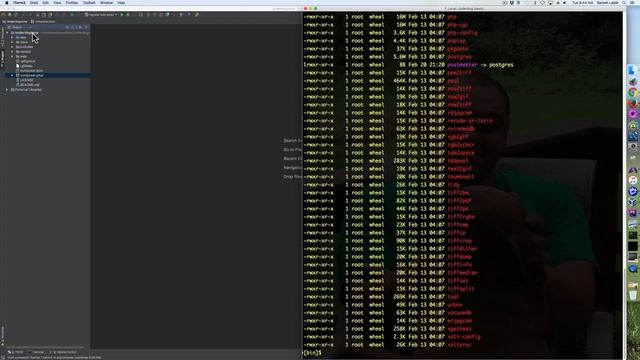Select composer.phar in project tree
Viewport: 640px width, 360px height.
[31, 76]
